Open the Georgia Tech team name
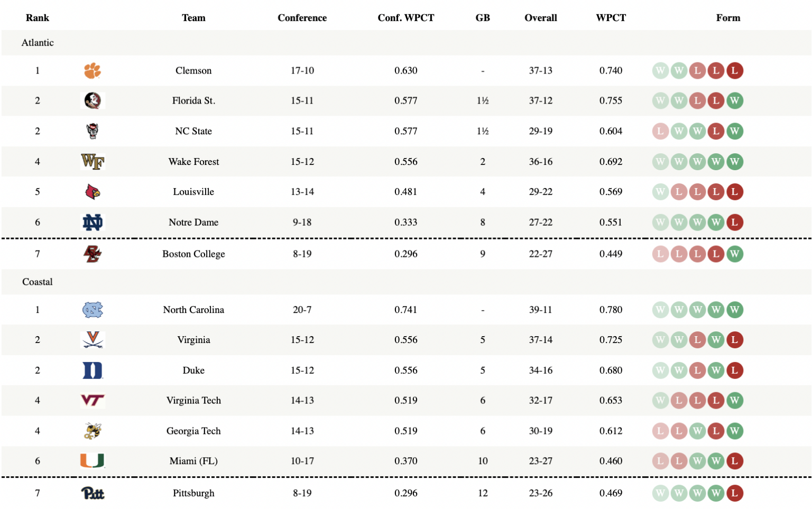Viewport: 812px width, 509px height. [x=193, y=431]
